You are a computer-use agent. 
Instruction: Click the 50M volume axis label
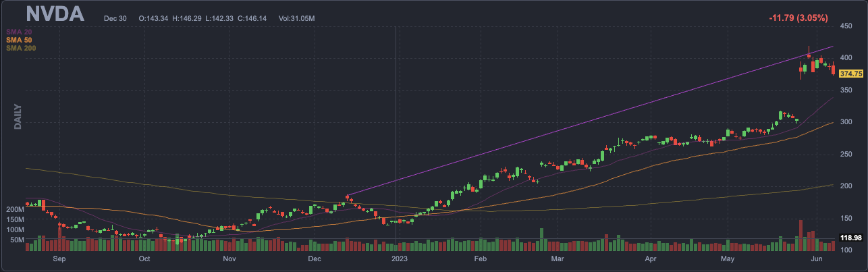(x=18, y=239)
